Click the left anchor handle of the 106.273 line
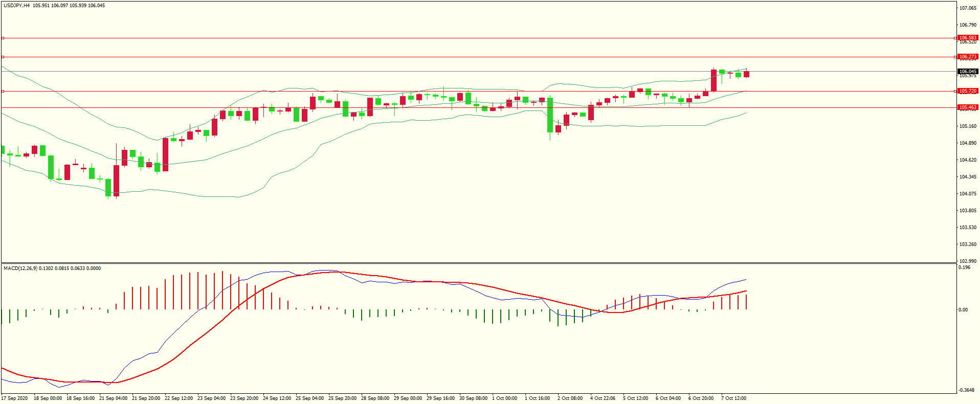The height and width of the screenshot is (404, 980). coord(3,57)
